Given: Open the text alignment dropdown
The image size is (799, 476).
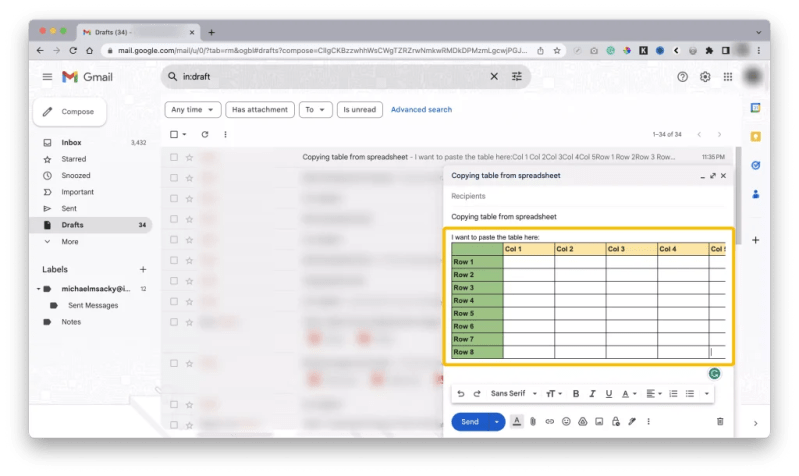Looking at the screenshot, I should (x=654, y=394).
